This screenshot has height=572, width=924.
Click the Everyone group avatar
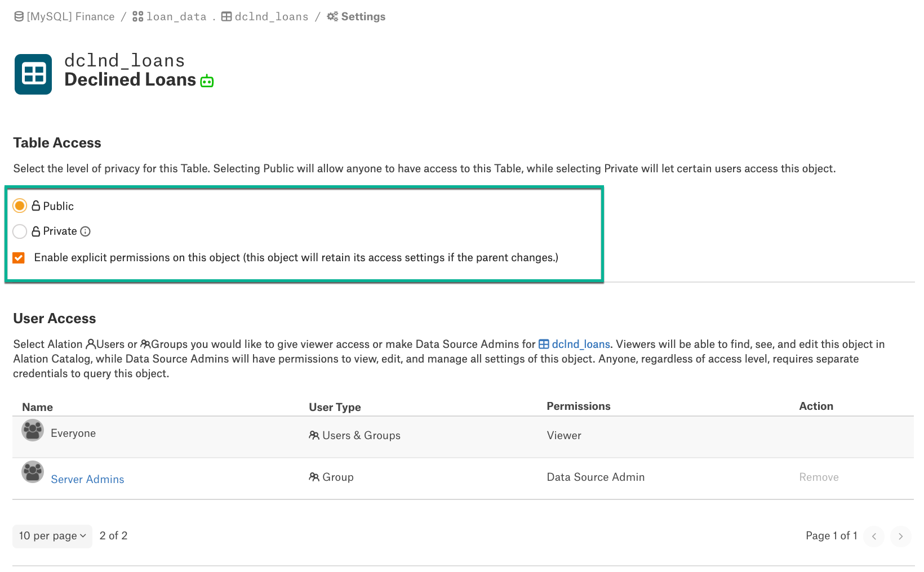(33, 430)
